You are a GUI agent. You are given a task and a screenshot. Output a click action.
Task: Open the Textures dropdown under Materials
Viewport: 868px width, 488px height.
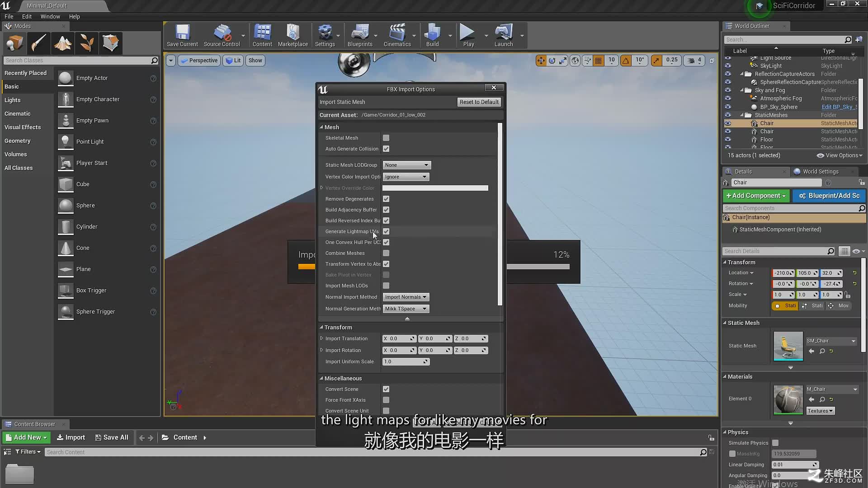click(820, 411)
